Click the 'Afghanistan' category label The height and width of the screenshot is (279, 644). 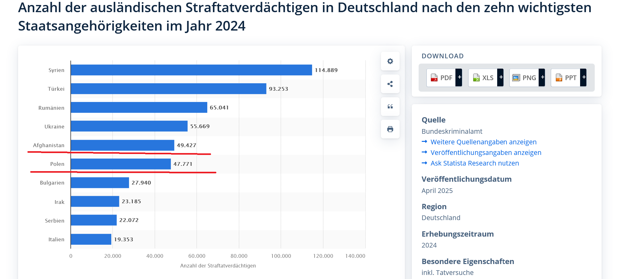pyautogui.click(x=49, y=145)
